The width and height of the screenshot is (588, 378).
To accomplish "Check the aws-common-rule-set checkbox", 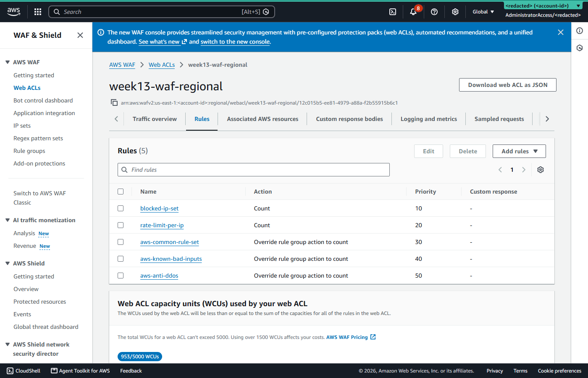I will (x=121, y=242).
